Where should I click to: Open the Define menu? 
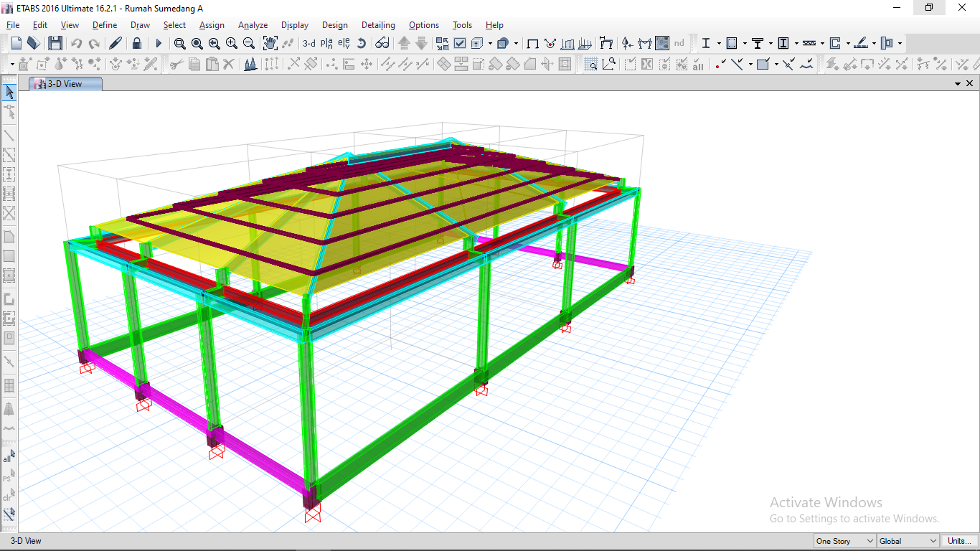coord(105,25)
